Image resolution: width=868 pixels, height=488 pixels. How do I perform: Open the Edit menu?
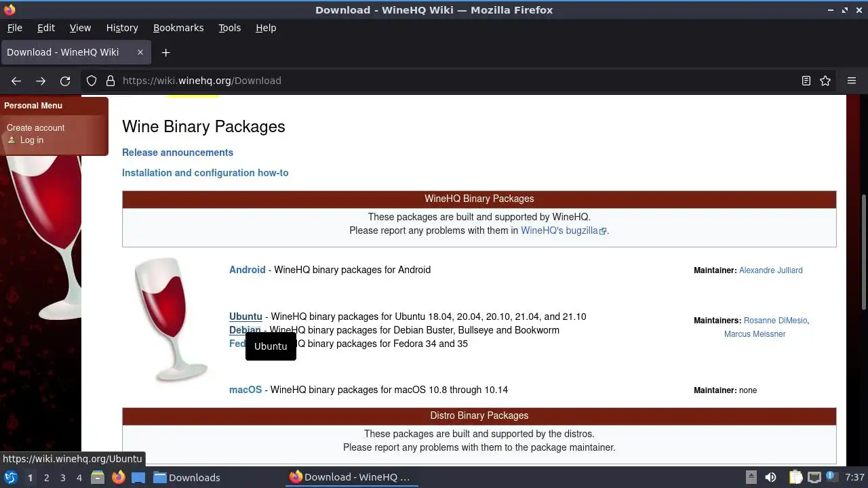(x=46, y=28)
